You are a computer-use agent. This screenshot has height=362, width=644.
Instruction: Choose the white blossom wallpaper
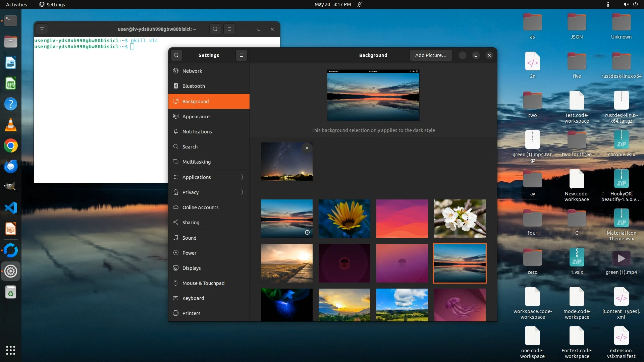pyautogui.click(x=460, y=219)
